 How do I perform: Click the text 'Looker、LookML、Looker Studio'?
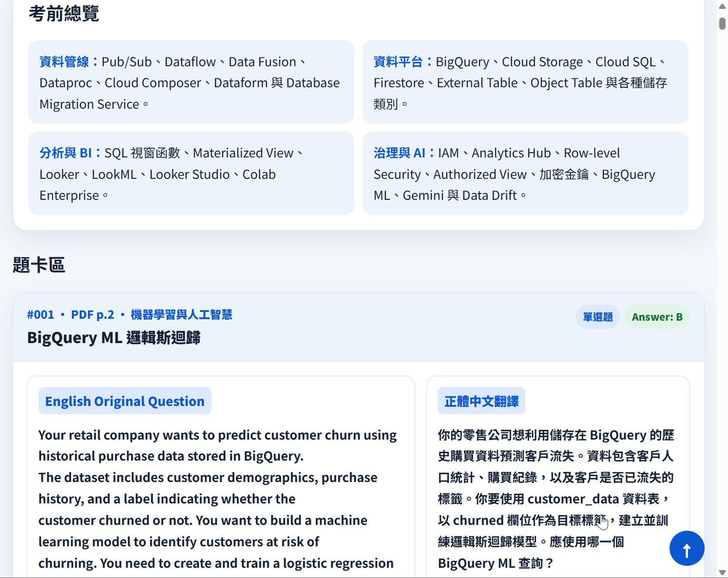point(134,174)
